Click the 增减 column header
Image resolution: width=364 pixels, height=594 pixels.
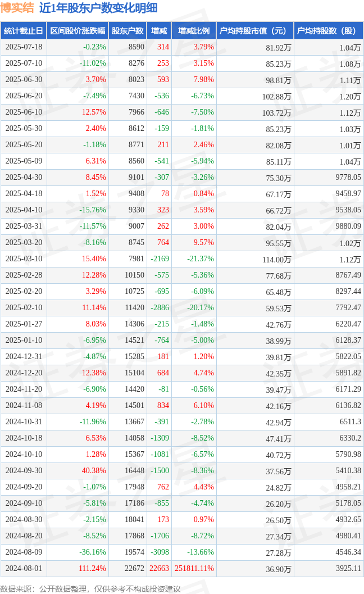pyautogui.click(x=159, y=31)
